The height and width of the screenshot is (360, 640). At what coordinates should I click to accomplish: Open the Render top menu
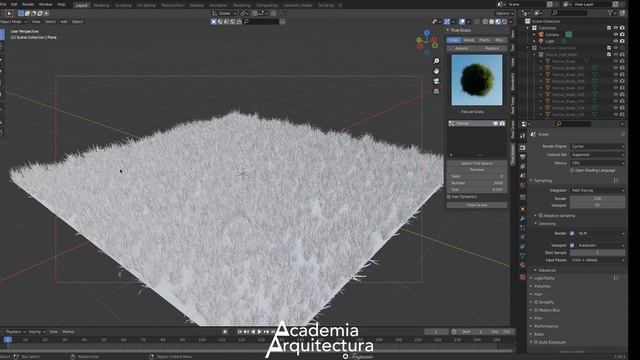point(28,4)
